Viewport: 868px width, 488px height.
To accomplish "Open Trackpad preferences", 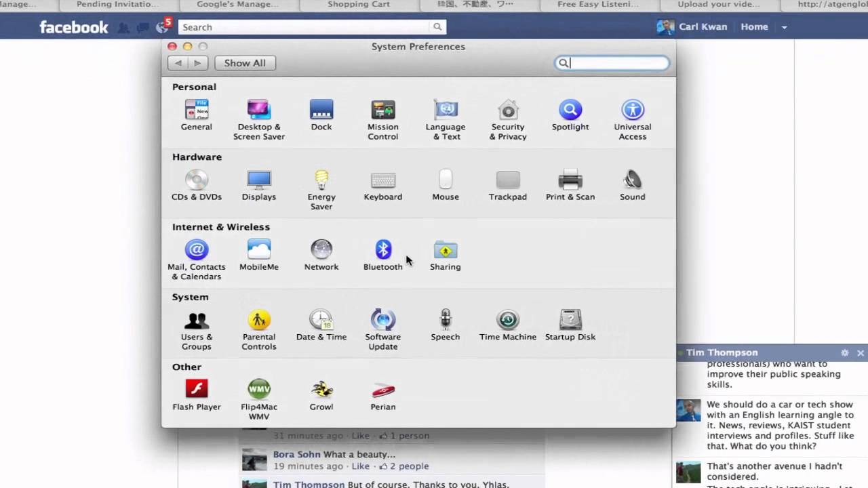I will 508,185.
